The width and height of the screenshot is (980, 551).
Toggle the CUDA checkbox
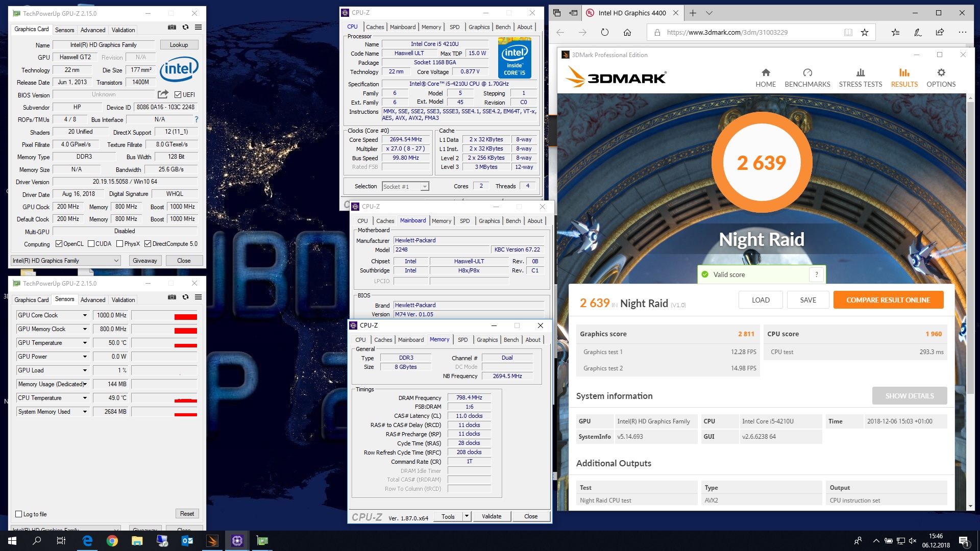pyautogui.click(x=91, y=244)
